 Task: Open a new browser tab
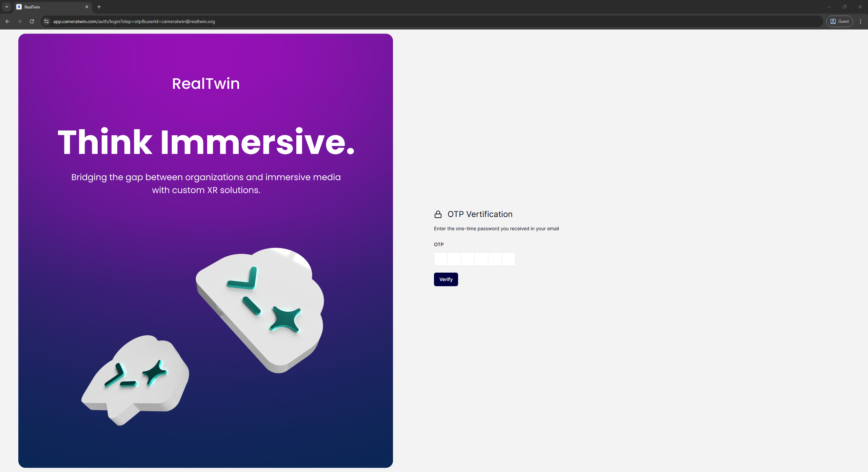99,7
